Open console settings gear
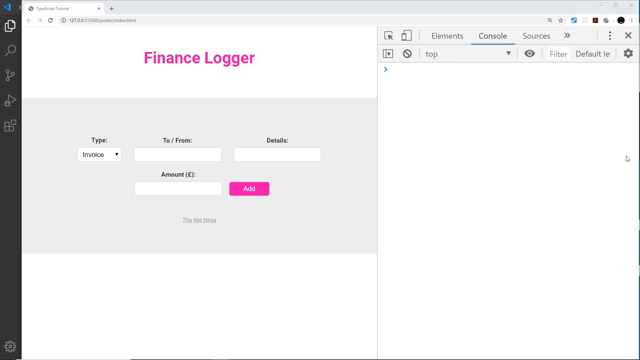The width and height of the screenshot is (640, 360). 628,54
